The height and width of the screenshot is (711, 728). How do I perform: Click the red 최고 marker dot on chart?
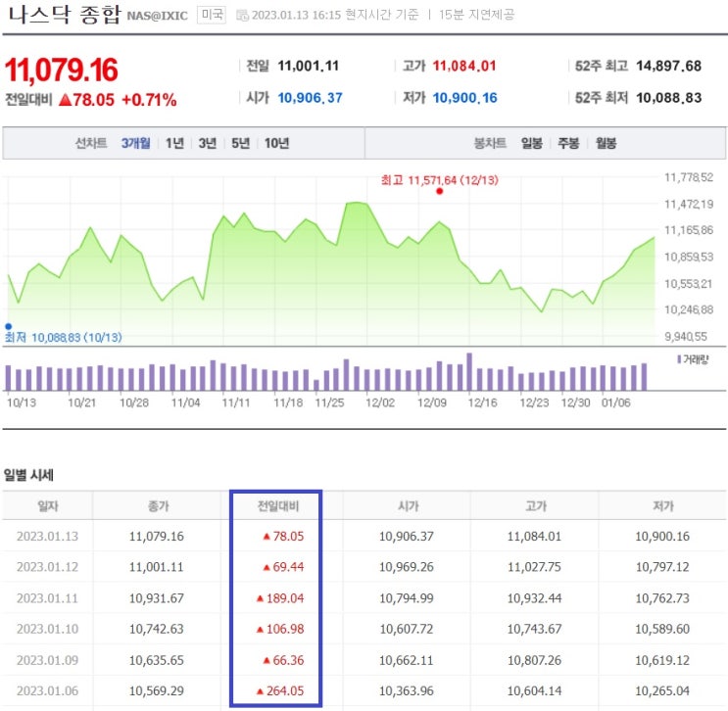[x=439, y=191]
